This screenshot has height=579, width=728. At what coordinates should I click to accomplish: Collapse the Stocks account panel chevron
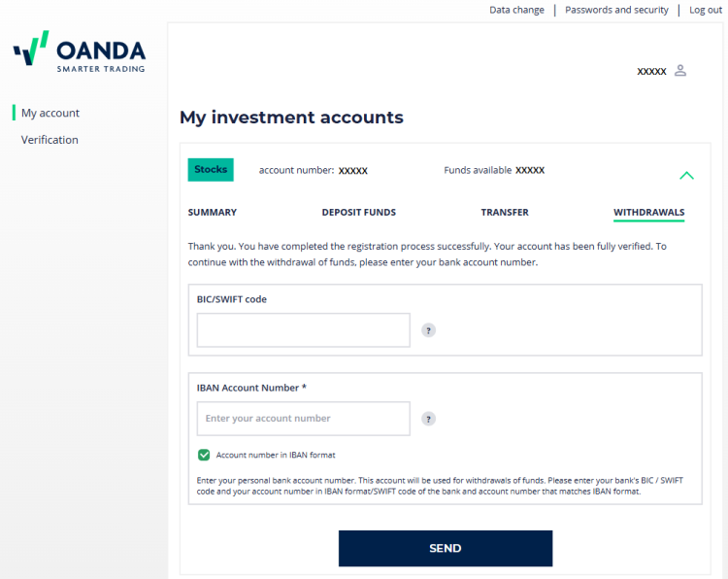(686, 175)
